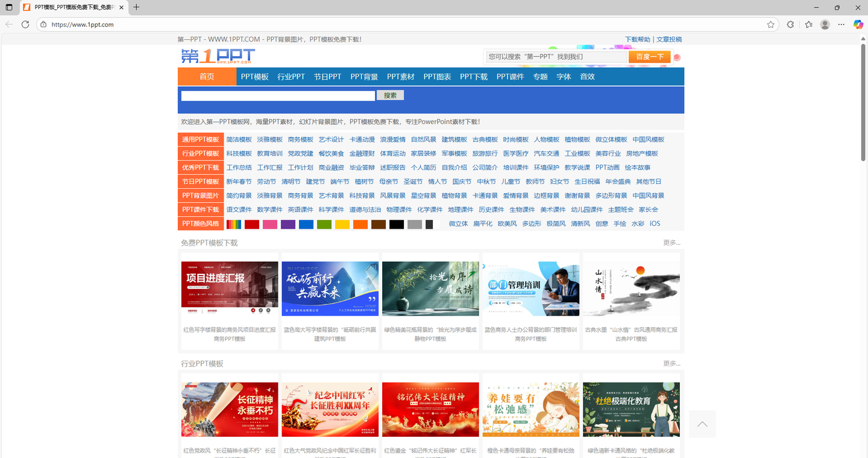The height and width of the screenshot is (458, 868).
Task: Add this page to favorites star
Action: (771, 25)
